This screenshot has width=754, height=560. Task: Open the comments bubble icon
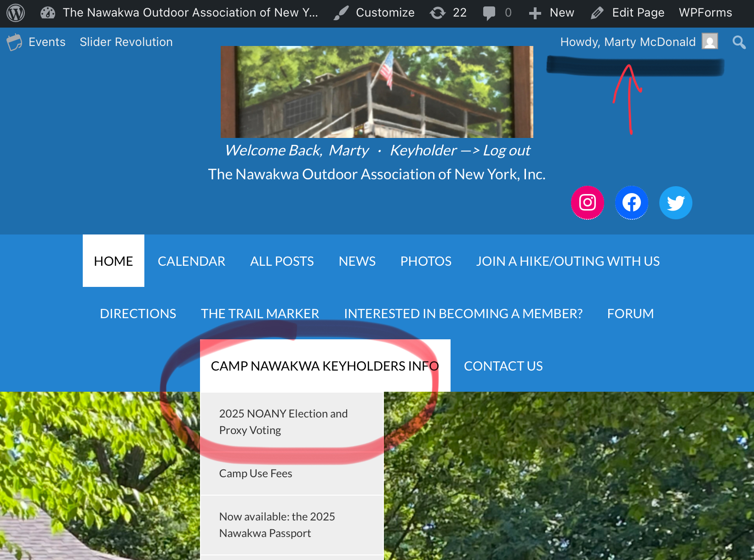(489, 13)
